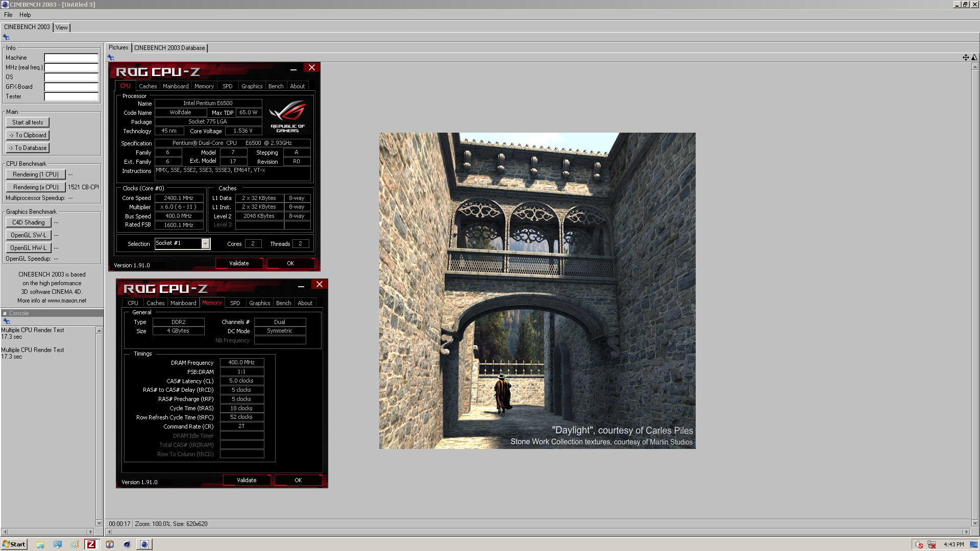Click Validate in lower CPU-Z window
This screenshot has height=551, width=980.
click(x=247, y=480)
